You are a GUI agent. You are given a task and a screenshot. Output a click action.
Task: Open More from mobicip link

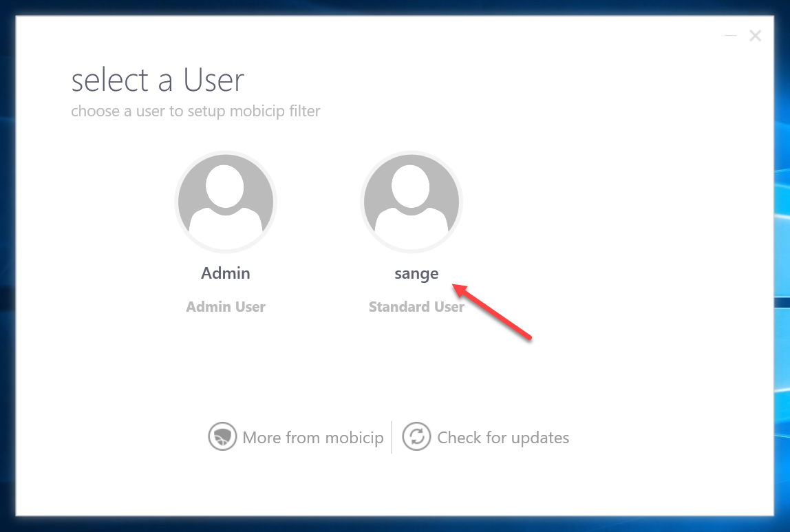coord(313,437)
